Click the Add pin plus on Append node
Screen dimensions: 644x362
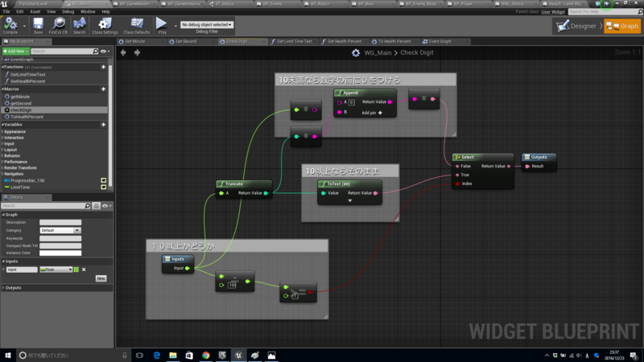point(380,113)
